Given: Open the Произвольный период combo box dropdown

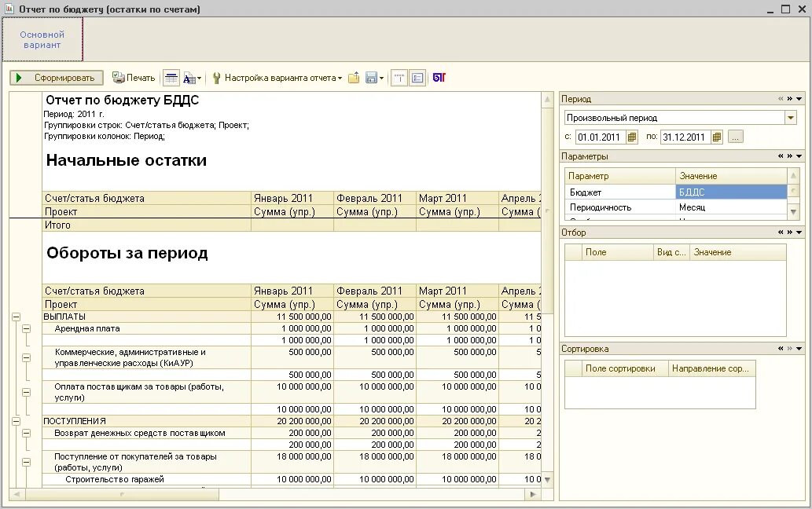Looking at the screenshot, I should (x=791, y=118).
